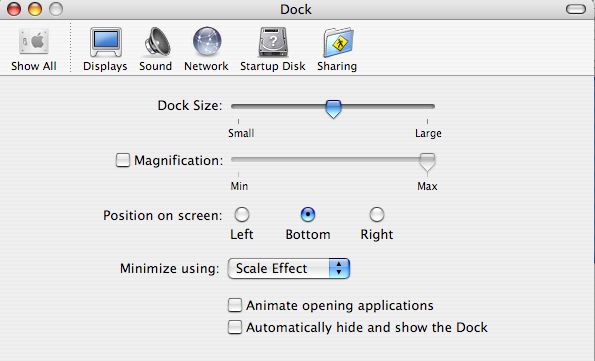This screenshot has height=361, width=595.
Task: Enable Animate opening applications
Action: coord(235,305)
